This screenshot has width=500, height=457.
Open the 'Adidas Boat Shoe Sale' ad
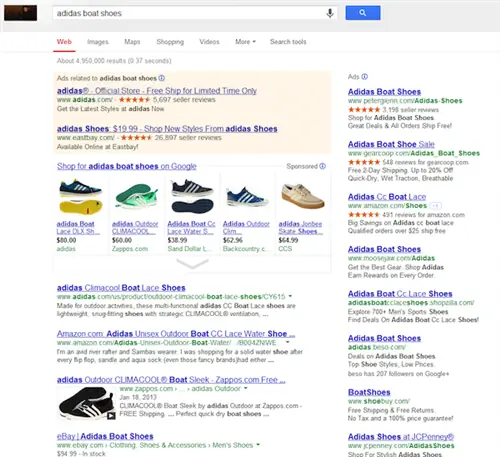point(391,144)
